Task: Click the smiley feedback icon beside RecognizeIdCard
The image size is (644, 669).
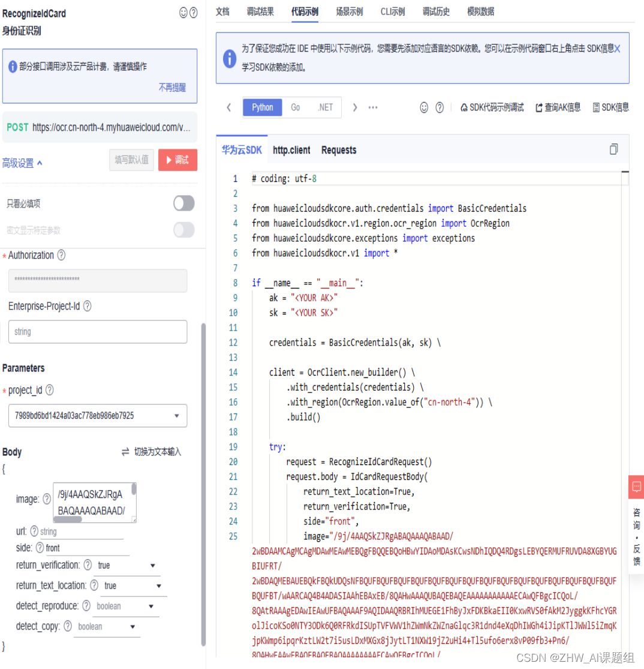Action: tap(183, 13)
